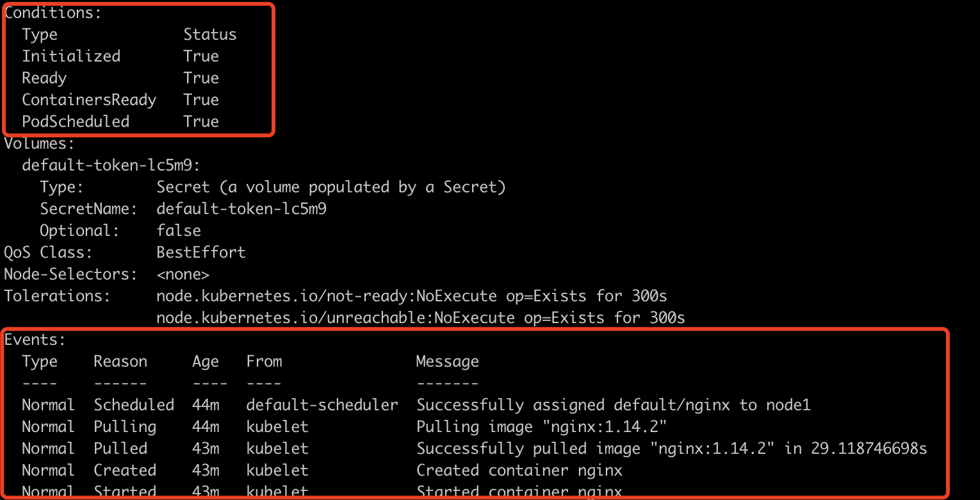Click the Tolerations label
Image resolution: width=980 pixels, height=500 pixels.
click(58, 296)
